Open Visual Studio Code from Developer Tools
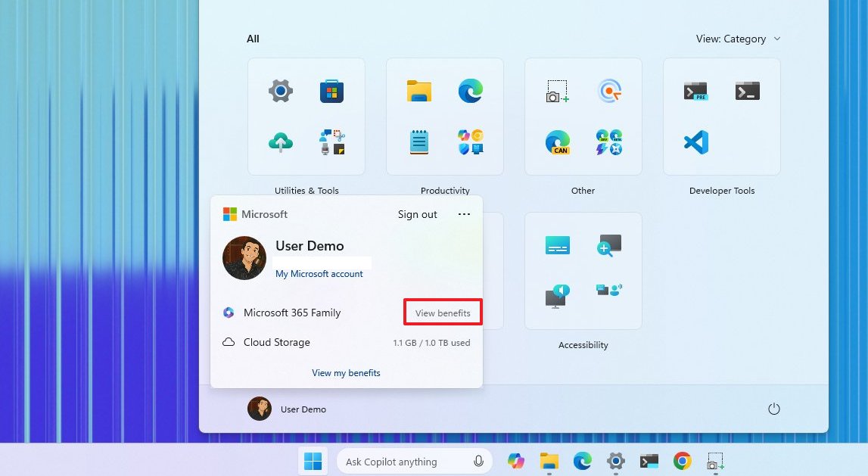The width and height of the screenshot is (868, 476). (x=695, y=142)
